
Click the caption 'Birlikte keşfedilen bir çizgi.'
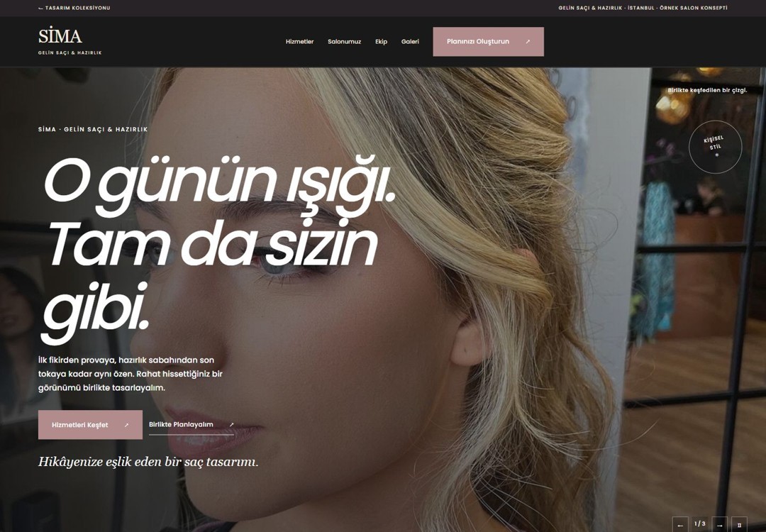[707, 90]
